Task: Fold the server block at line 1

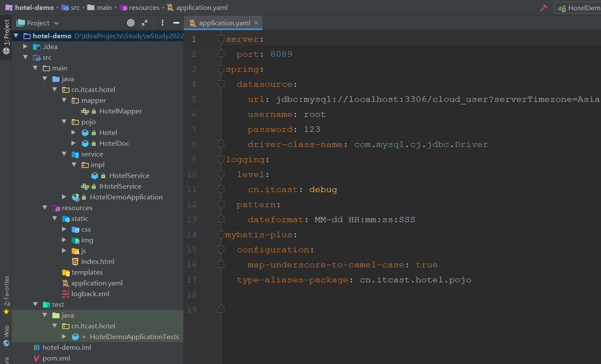Action: [221, 39]
